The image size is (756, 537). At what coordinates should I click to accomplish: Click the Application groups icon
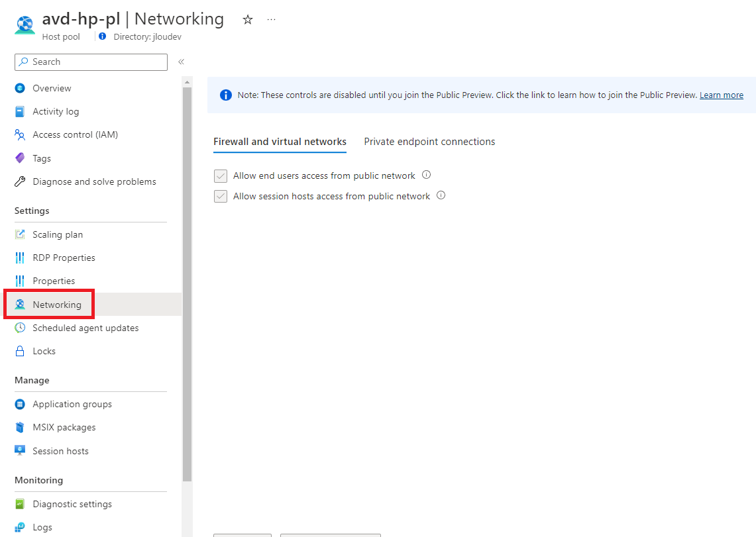pos(20,404)
